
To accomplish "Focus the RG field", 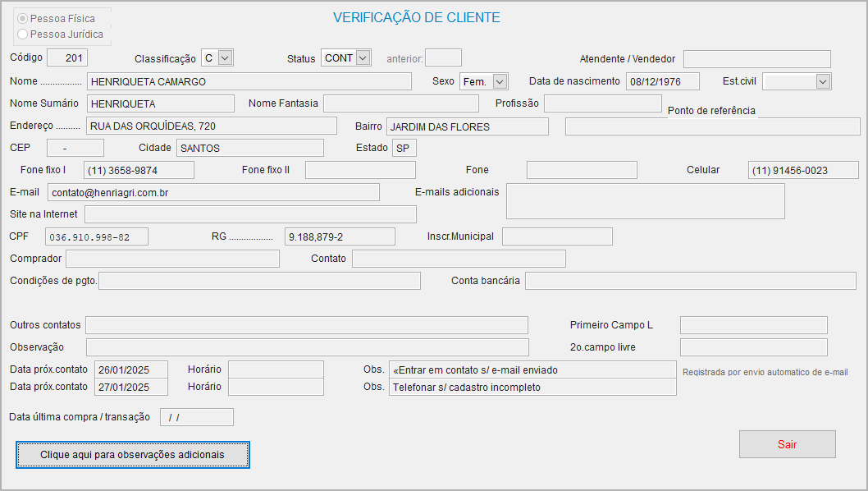I will pyautogui.click(x=340, y=236).
